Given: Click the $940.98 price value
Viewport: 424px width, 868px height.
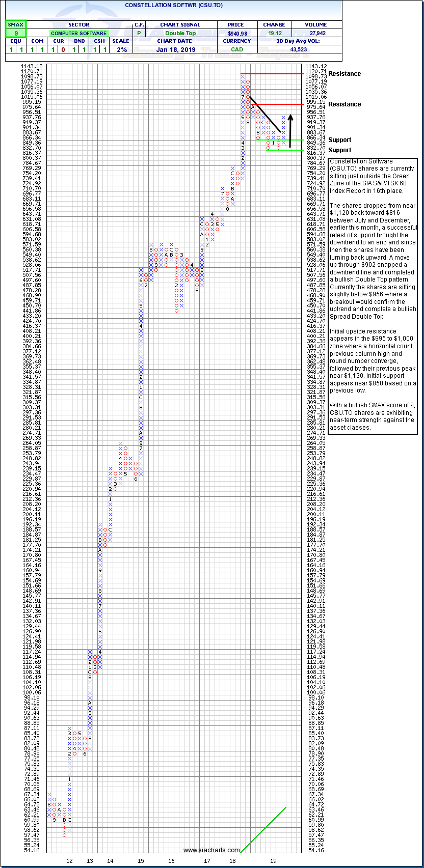Looking at the screenshot, I should tap(237, 33).
